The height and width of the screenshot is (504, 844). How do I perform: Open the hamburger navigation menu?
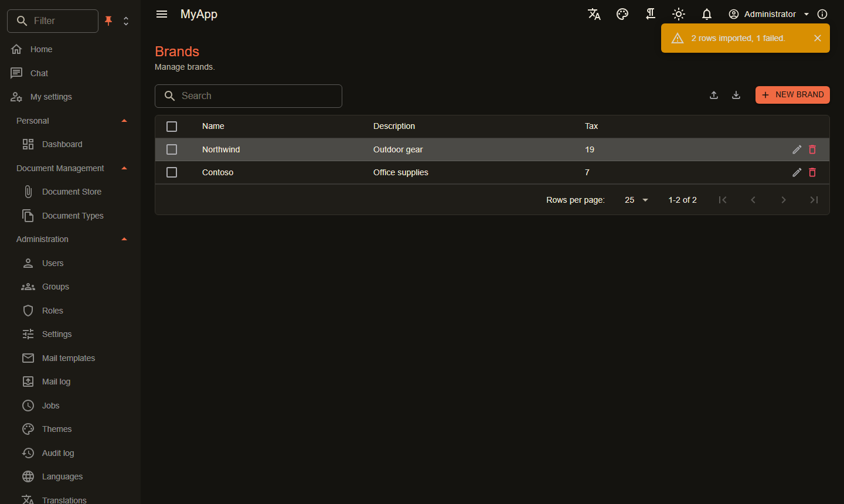point(162,14)
